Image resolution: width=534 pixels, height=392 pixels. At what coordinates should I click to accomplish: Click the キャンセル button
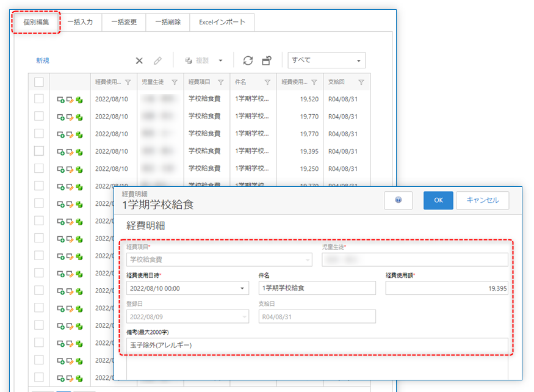[x=483, y=200]
